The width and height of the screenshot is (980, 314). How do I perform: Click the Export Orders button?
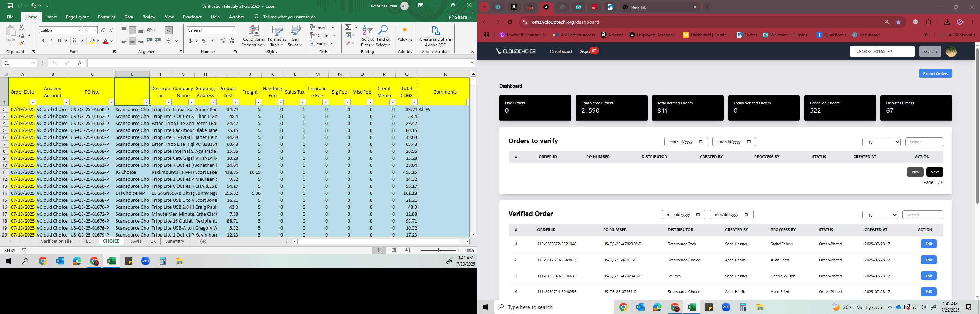coord(935,73)
